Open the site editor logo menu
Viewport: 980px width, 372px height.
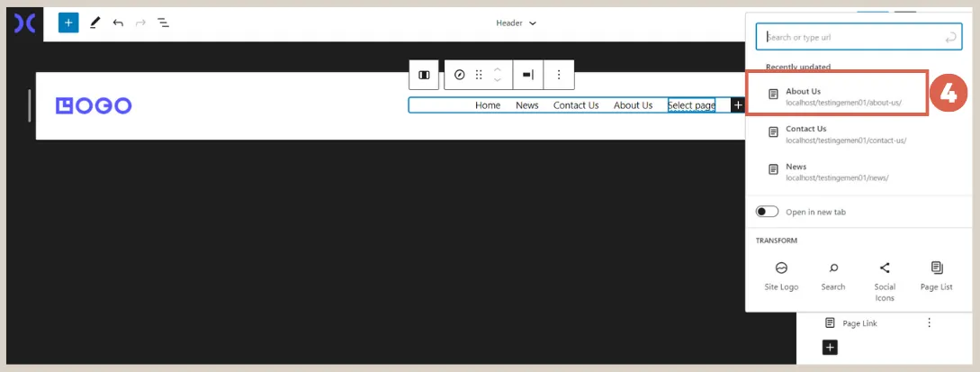point(25,23)
